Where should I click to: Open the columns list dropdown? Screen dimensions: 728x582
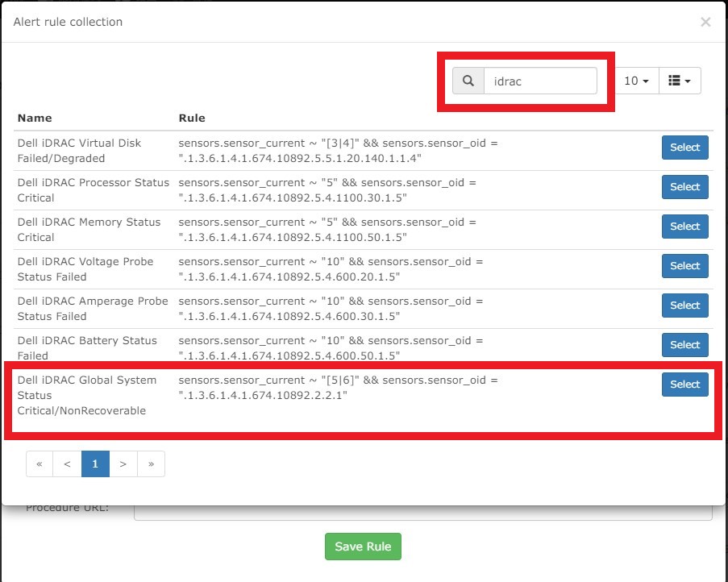click(680, 81)
